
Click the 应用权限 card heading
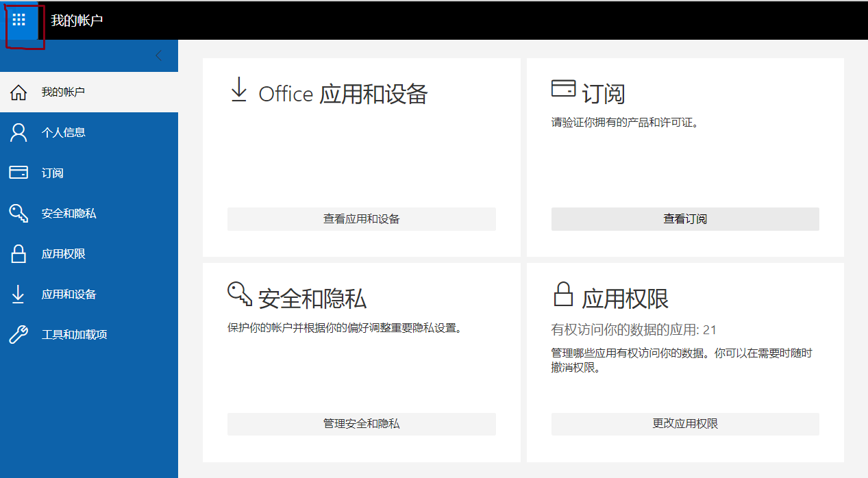(x=625, y=299)
